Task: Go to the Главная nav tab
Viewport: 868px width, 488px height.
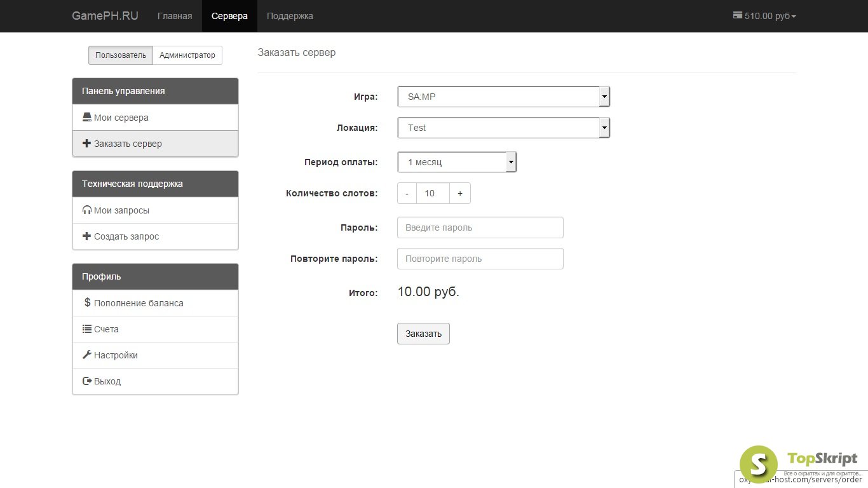Action: click(175, 16)
